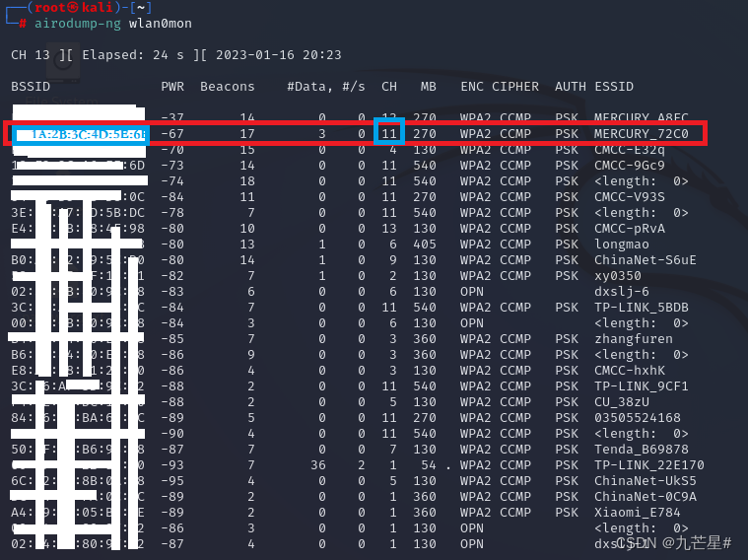Select the CMCC-pRvA network name

[629, 228]
